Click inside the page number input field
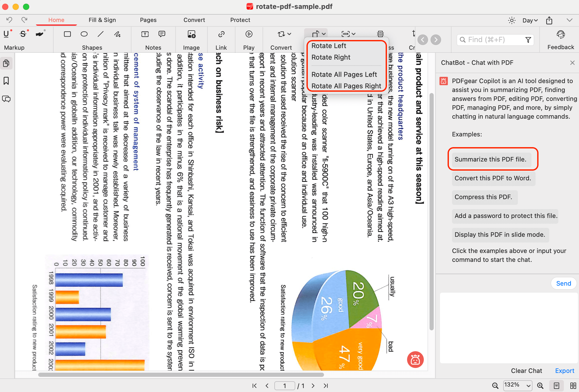579x392 pixels. click(x=285, y=385)
